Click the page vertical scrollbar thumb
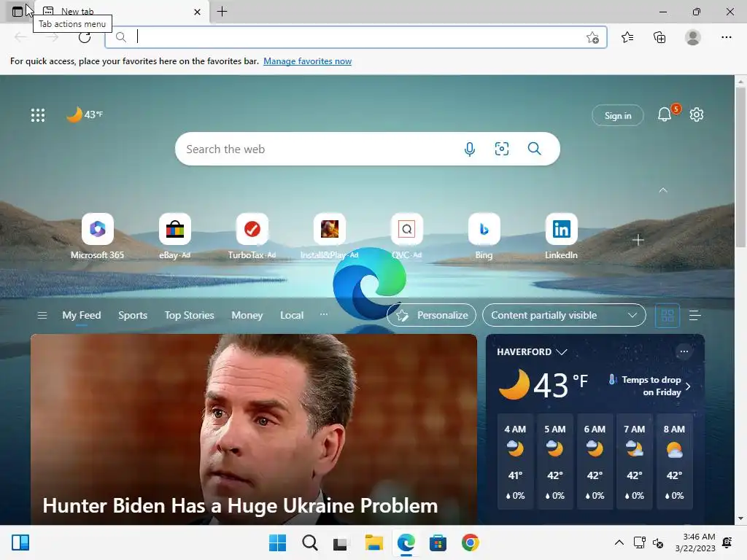This screenshot has width=747, height=560. point(740,167)
